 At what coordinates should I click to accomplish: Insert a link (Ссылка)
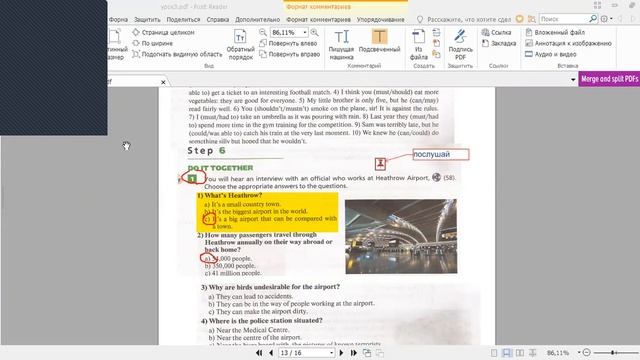click(x=496, y=32)
